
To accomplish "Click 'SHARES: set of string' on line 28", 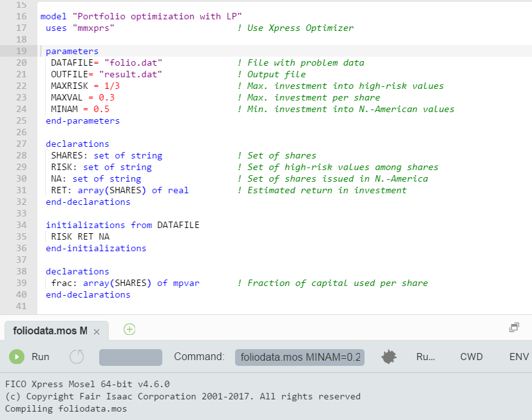I will coord(106,155).
